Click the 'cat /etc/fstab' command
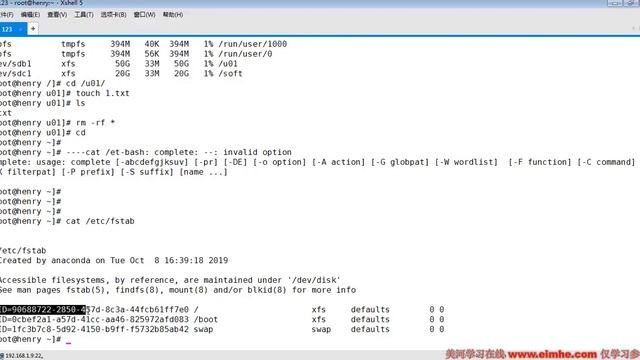 (x=100, y=221)
